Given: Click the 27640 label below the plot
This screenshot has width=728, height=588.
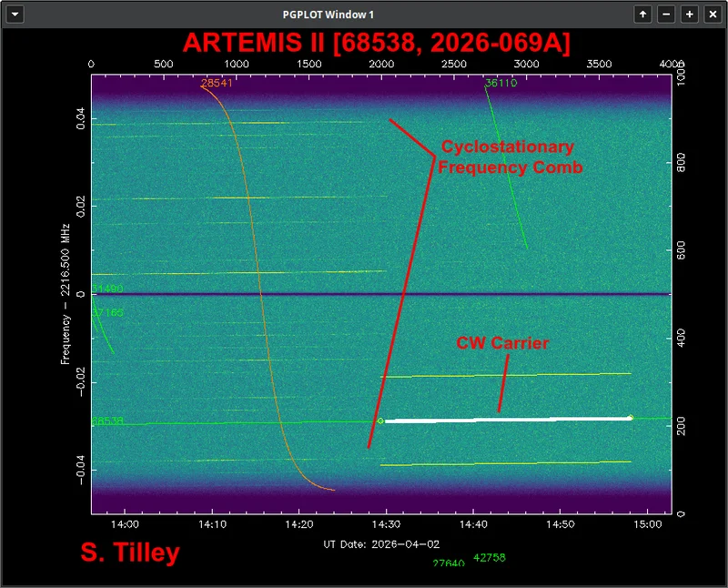Looking at the screenshot, I should [x=449, y=563].
